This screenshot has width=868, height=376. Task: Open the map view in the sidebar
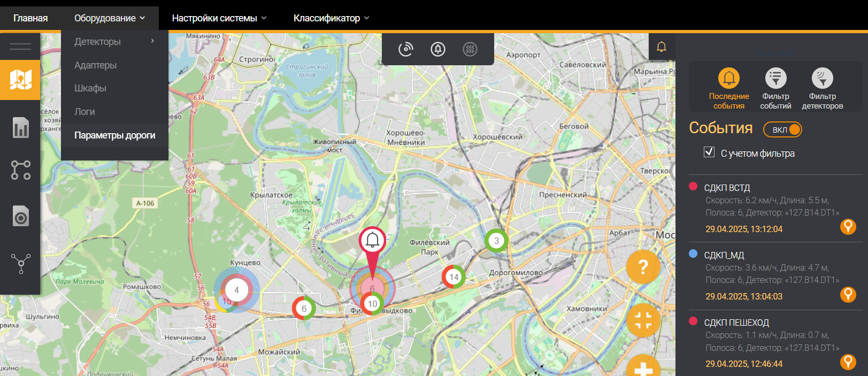point(20,80)
